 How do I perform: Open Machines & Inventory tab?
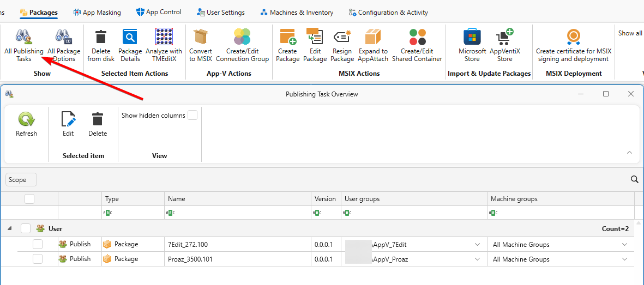click(x=297, y=13)
